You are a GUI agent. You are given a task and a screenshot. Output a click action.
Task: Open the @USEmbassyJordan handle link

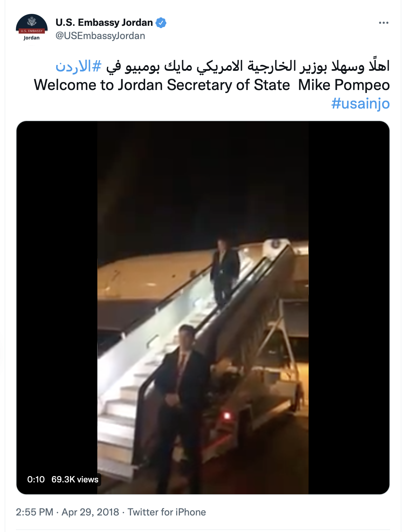(100, 36)
